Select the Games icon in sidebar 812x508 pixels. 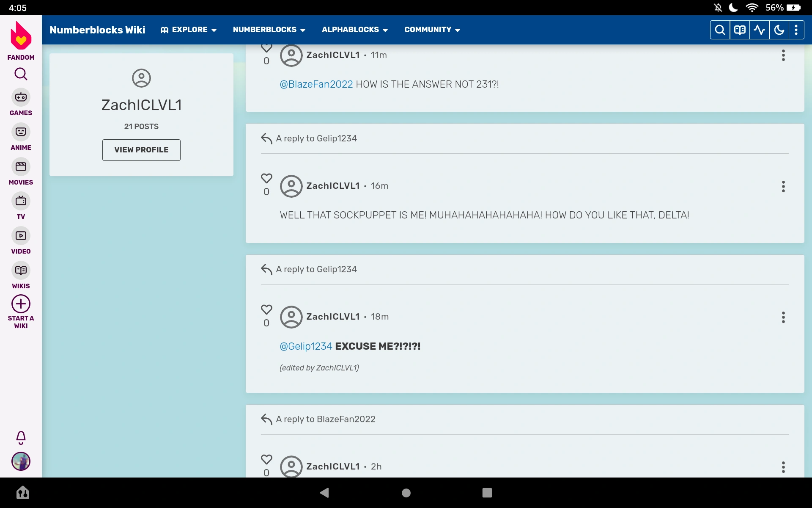21,97
